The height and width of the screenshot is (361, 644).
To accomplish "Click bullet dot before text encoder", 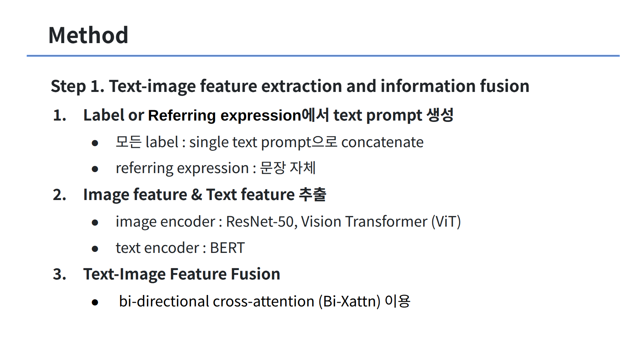I will pyautogui.click(x=95, y=249).
